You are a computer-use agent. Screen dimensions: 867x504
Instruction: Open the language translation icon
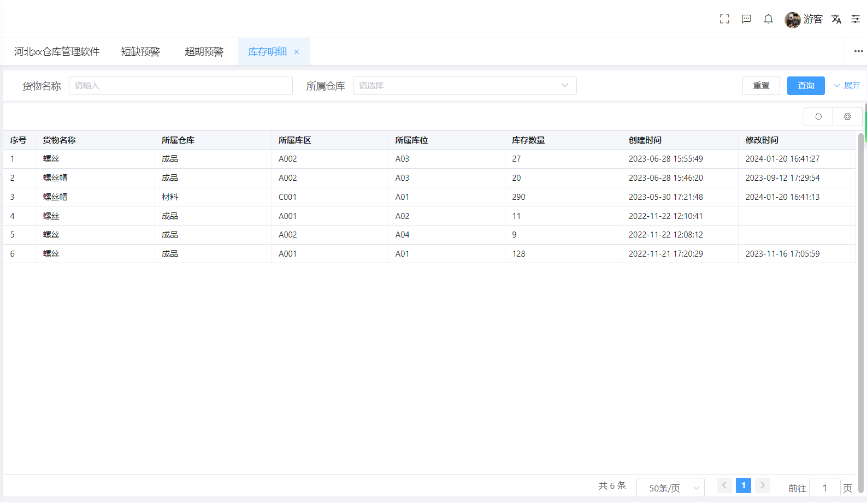coord(836,19)
